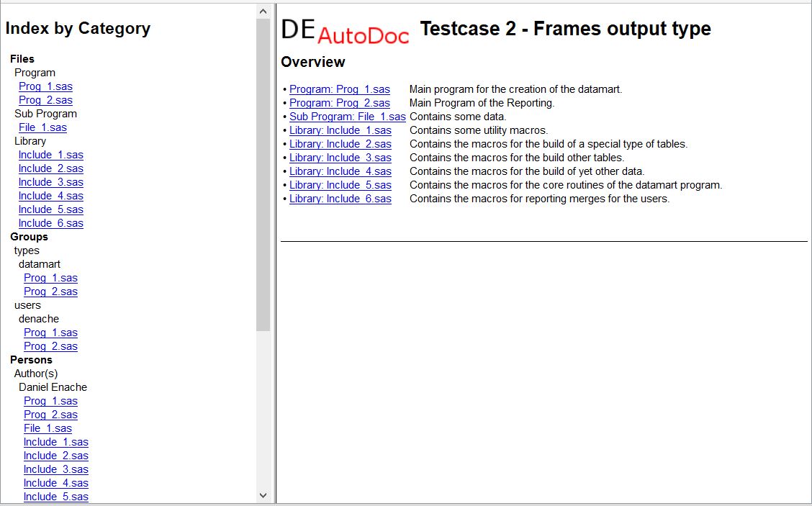Open 'Library: Include_1.sas' in the overview
This screenshot has width=812, height=506.
(340, 130)
